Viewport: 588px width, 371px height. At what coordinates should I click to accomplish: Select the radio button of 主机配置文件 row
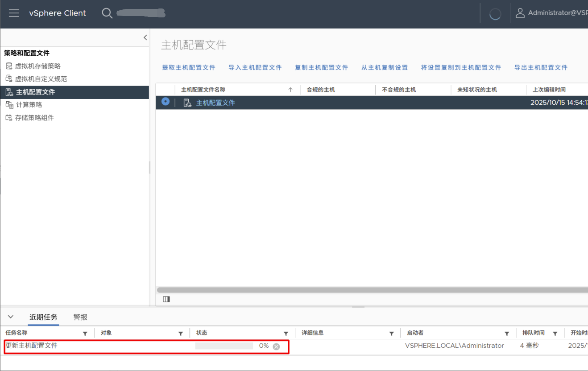pyautogui.click(x=166, y=102)
